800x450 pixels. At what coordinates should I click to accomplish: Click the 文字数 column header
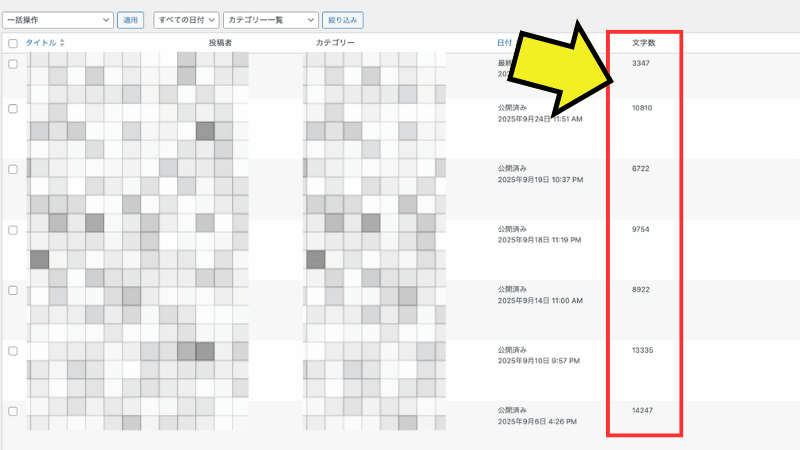(x=644, y=44)
